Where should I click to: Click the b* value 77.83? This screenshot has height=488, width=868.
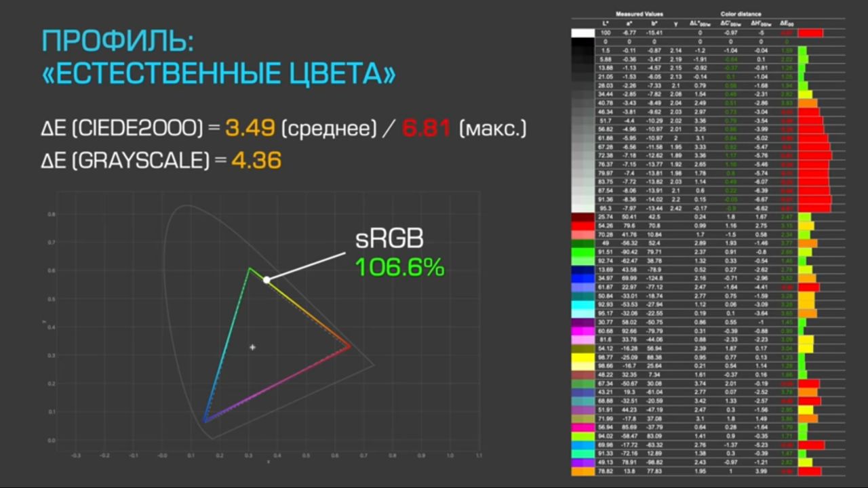[x=654, y=470]
